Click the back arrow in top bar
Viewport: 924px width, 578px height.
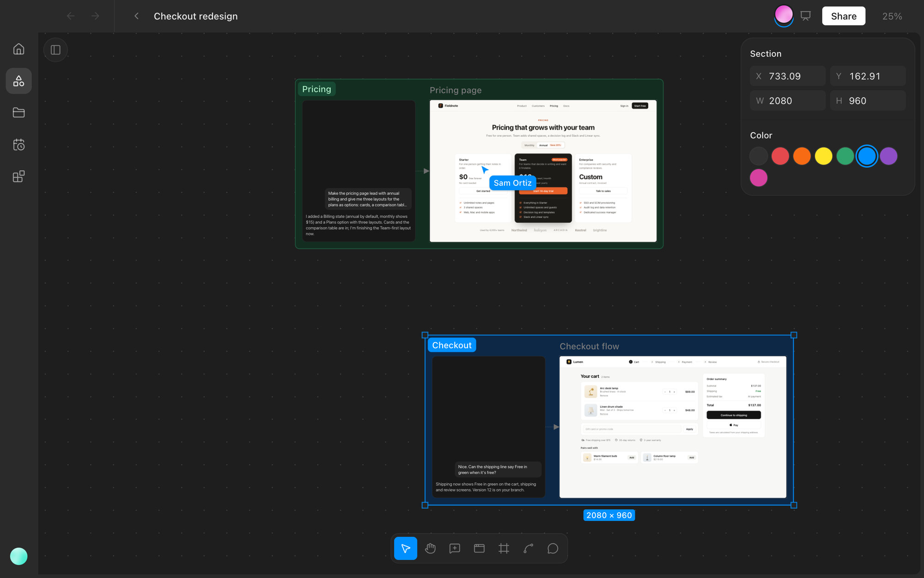71,16
